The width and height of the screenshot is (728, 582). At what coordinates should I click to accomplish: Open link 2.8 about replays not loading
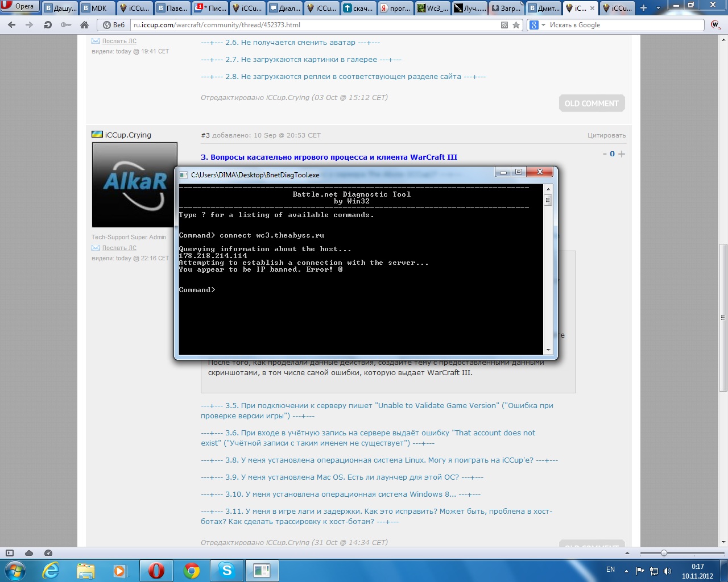tap(343, 77)
